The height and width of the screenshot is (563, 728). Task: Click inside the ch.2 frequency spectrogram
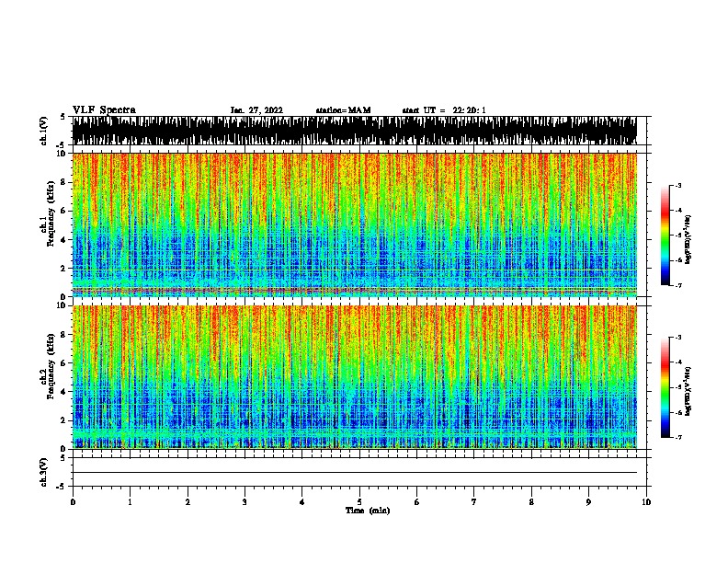pos(355,377)
